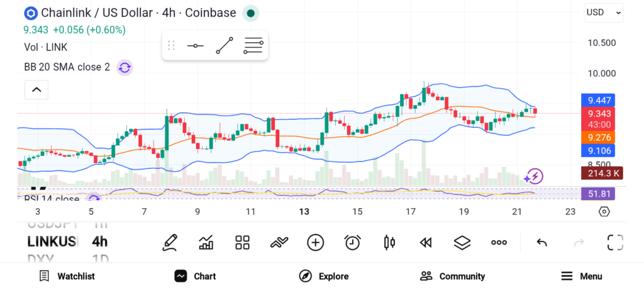Toggle the green market status indicator

251,13
